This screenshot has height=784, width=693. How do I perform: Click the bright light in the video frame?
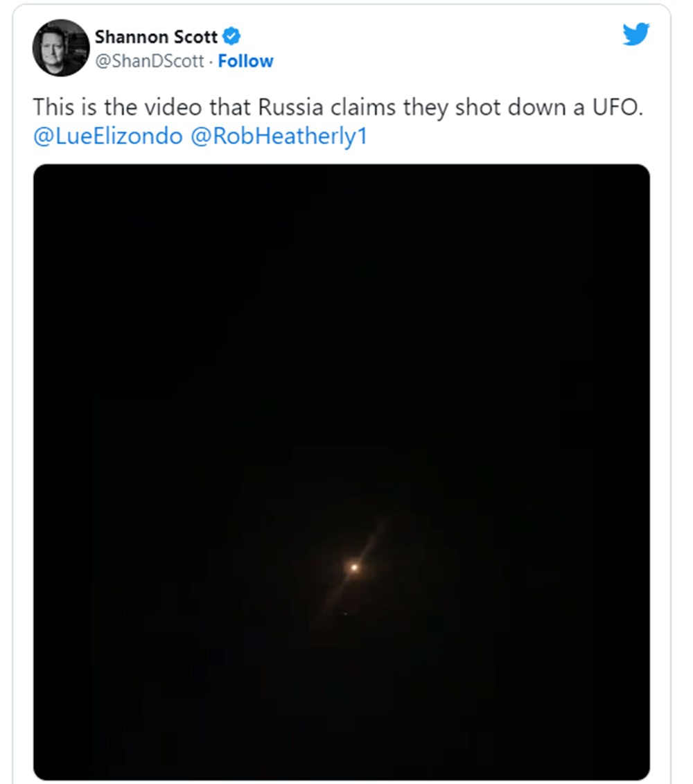(353, 567)
